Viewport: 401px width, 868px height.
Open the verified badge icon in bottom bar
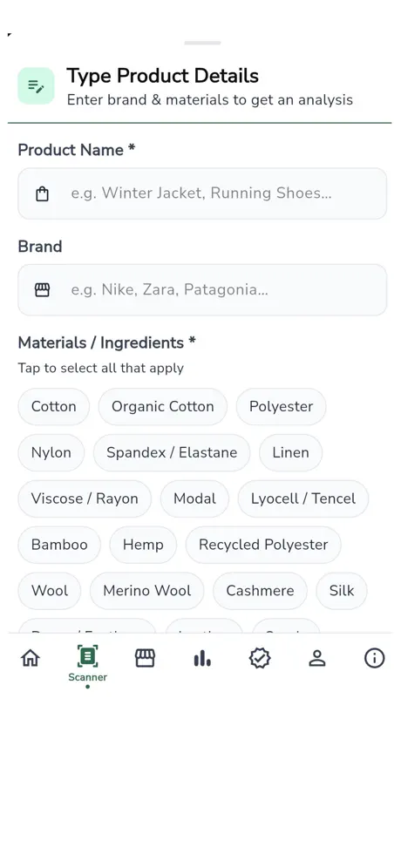click(260, 658)
